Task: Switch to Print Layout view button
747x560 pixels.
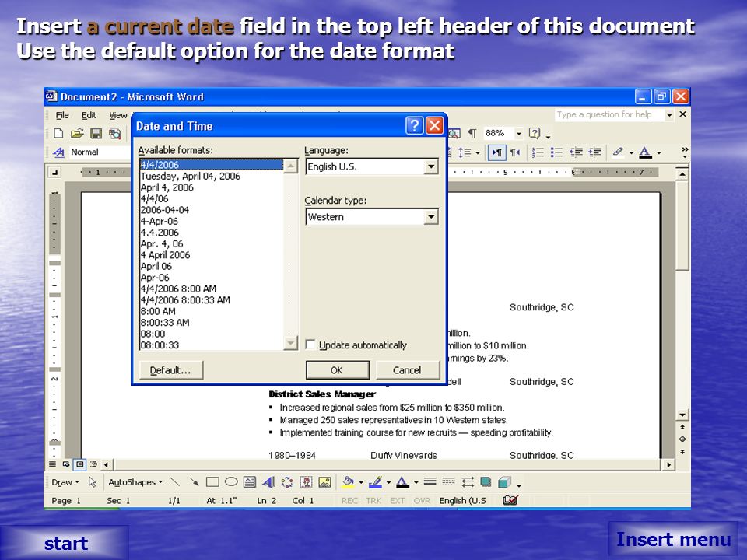Action: point(80,464)
